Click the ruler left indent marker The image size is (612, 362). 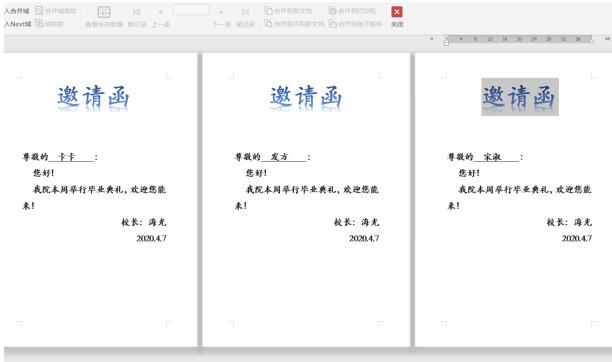[446, 43]
